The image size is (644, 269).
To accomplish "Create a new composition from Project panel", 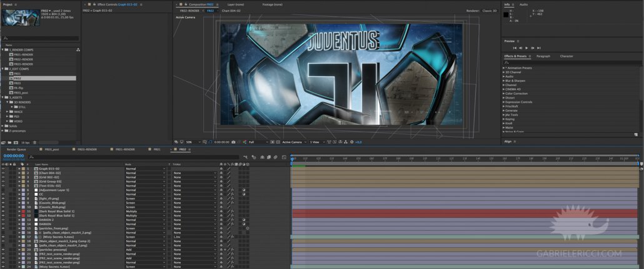I will [16, 143].
